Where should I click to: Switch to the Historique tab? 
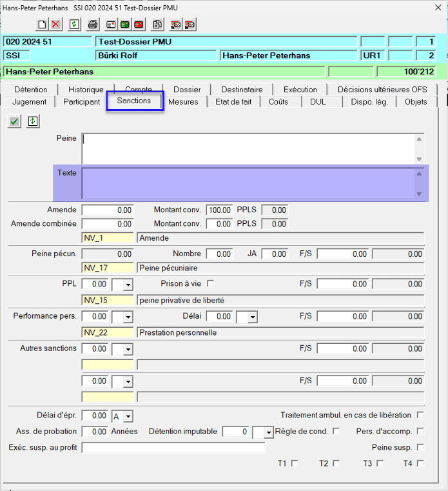pos(86,90)
